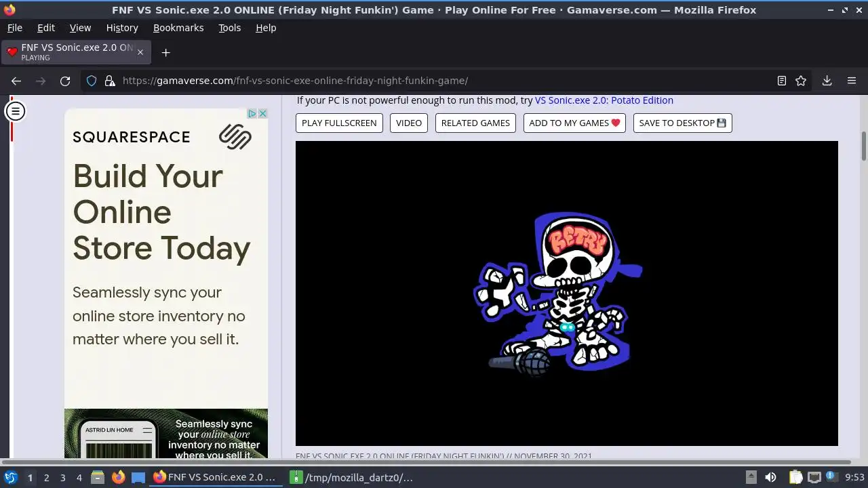
Task: Open the Bookmarks menu
Action: pyautogui.click(x=178, y=28)
